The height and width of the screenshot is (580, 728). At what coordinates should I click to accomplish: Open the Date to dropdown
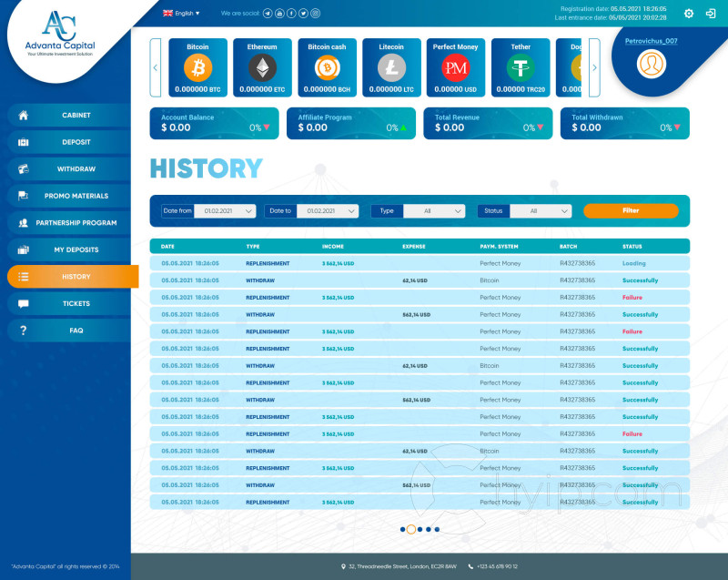pos(328,211)
